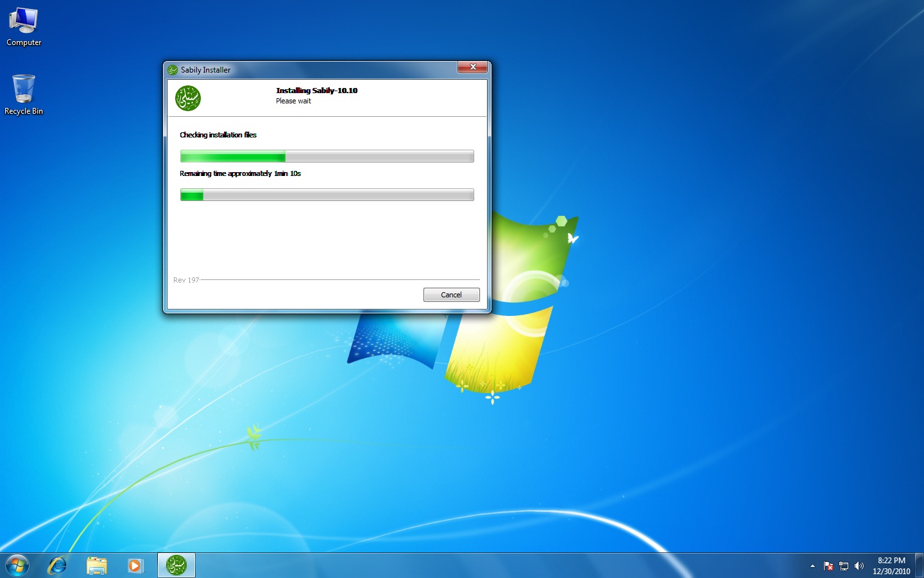924x578 pixels.
Task: Open the clock and calendar display
Action: pos(891,565)
